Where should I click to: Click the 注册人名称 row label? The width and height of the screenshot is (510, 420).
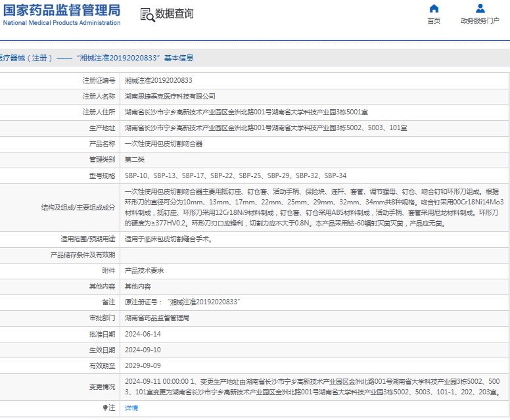pyautogui.click(x=99, y=97)
